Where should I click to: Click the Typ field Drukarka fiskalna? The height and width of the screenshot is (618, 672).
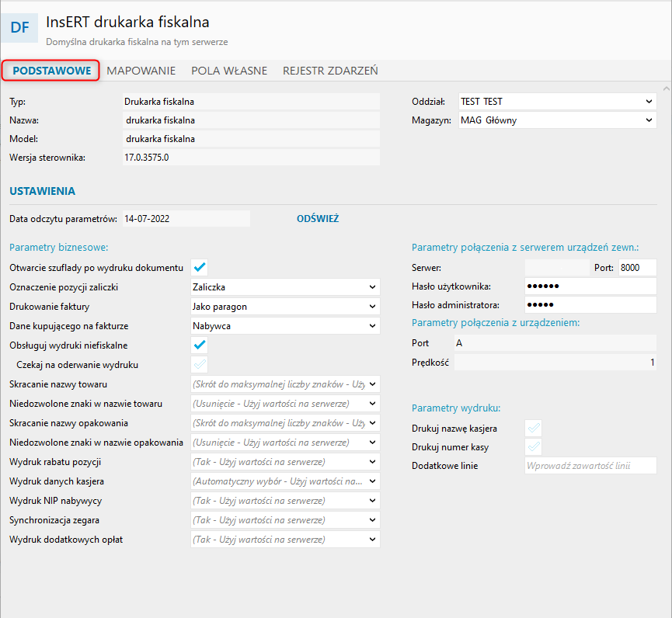coord(251,102)
